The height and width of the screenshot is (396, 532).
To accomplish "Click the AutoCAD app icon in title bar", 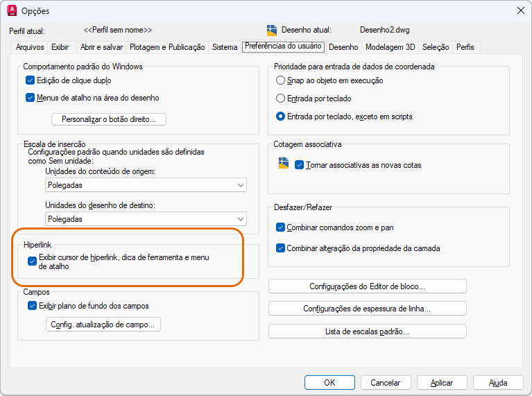I will point(11,10).
